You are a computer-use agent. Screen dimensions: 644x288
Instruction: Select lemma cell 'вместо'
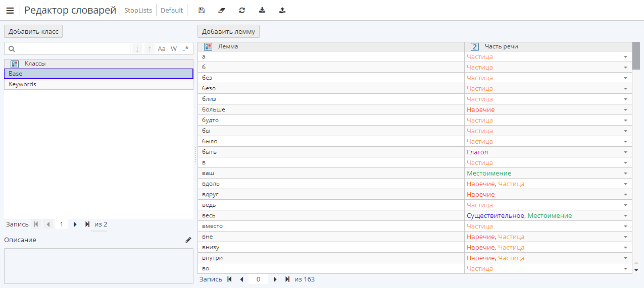point(331,226)
